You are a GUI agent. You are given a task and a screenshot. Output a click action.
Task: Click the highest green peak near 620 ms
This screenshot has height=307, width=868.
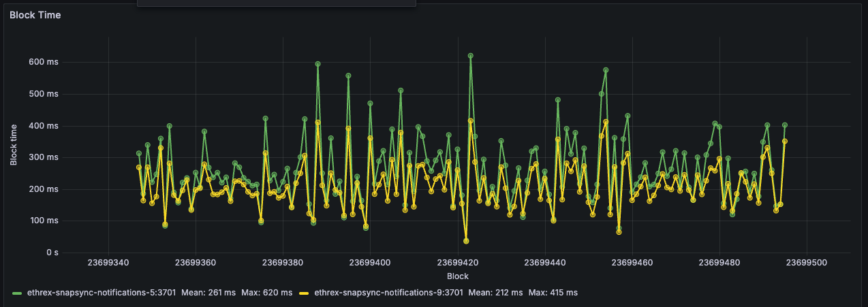coord(470,56)
